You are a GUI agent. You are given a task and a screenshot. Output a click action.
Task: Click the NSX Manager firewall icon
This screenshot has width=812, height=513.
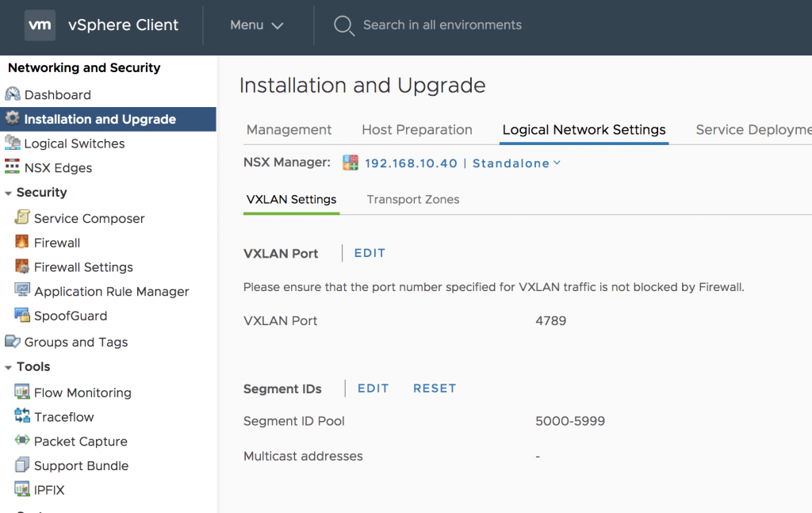(x=350, y=163)
